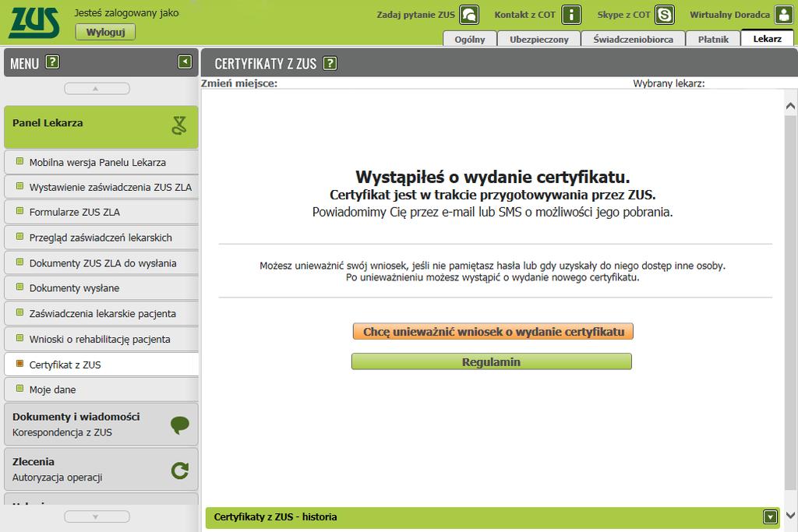Click the scrollbar down arrow in content area
Viewport: 798px width, 532px height.
[x=790, y=515]
